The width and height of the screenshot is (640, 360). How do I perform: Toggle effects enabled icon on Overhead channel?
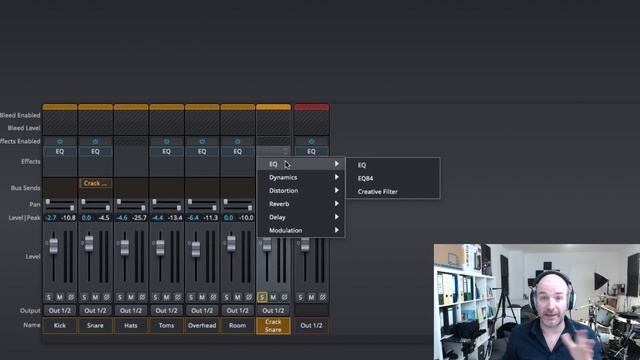click(202, 141)
